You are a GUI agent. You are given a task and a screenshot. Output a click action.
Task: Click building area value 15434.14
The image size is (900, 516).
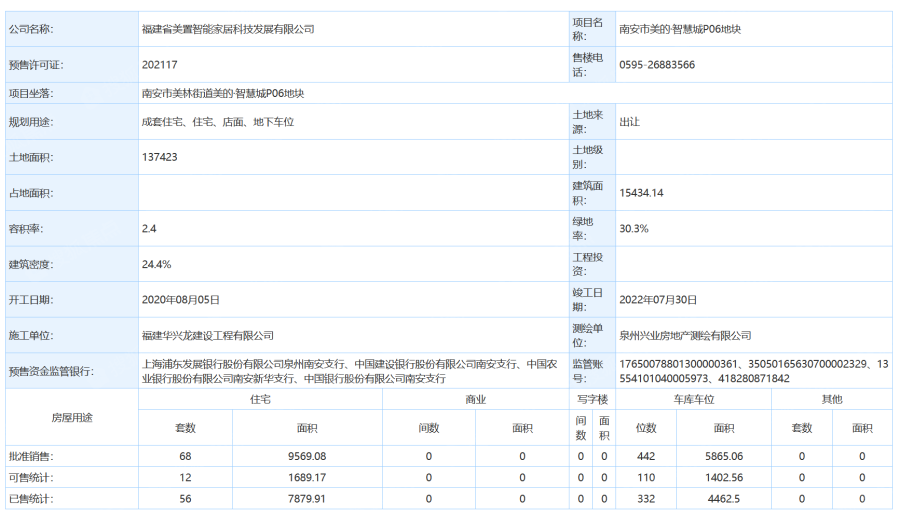[x=641, y=193]
